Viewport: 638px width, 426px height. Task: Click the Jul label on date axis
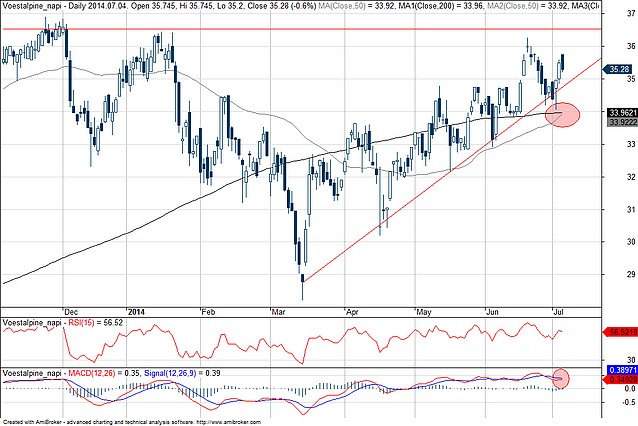pos(558,312)
